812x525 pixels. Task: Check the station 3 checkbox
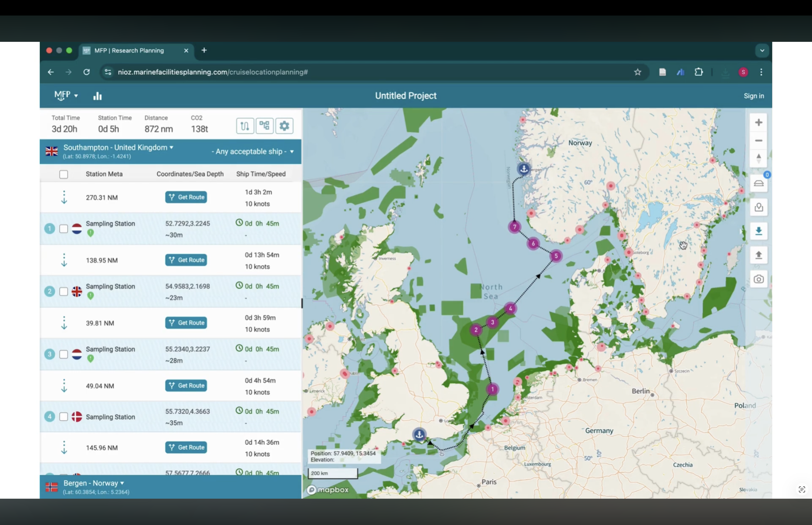coord(64,354)
